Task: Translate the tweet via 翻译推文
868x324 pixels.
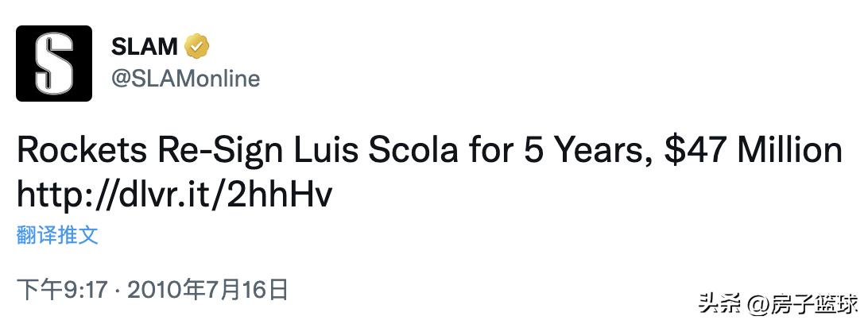Action: click(57, 234)
